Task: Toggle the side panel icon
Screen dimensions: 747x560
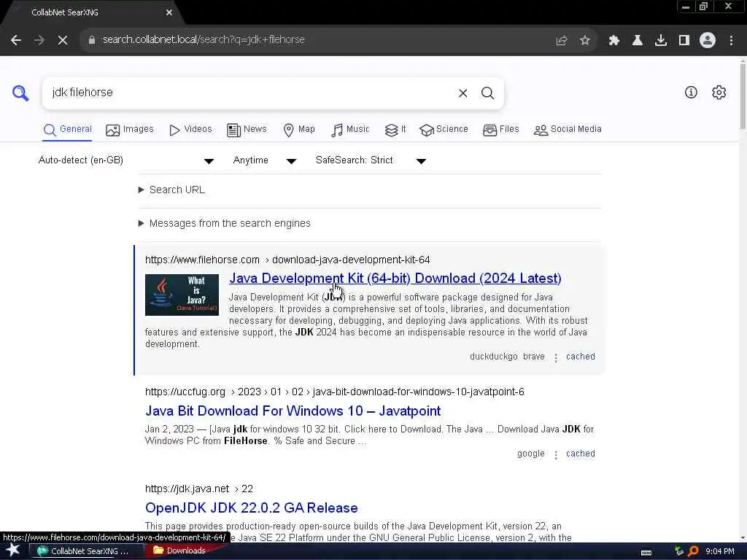Action: pyautogui.click(x=684, y=40)
